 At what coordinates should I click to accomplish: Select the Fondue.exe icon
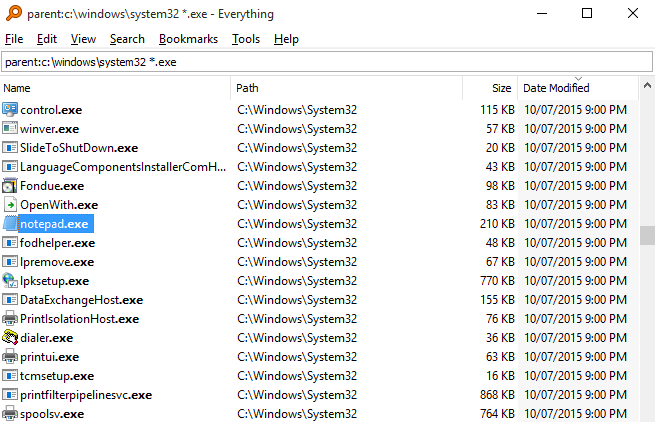click(x=10, y=186)
